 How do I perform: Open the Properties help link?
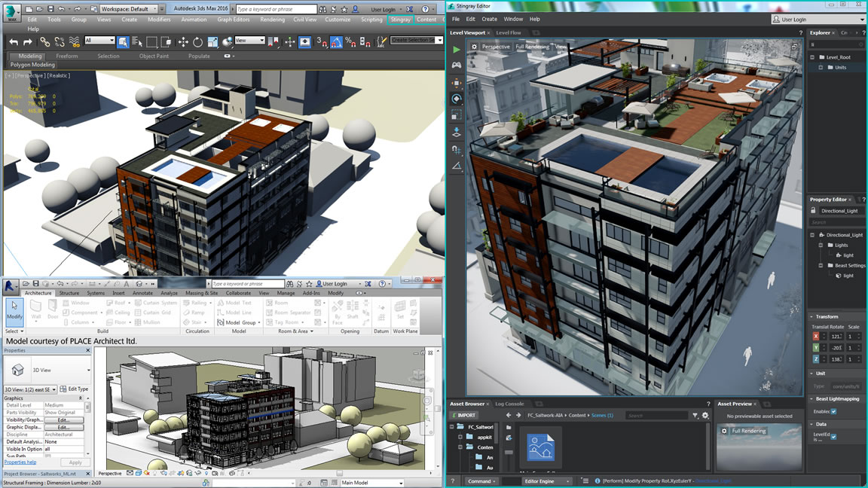[x=20, y=462]
